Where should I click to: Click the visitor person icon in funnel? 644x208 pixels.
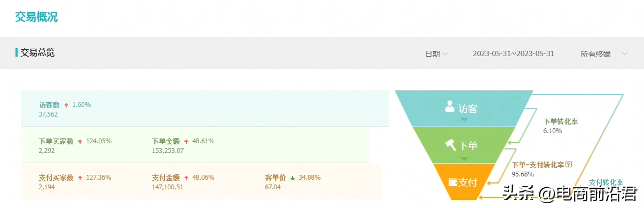tap(450, 107)
